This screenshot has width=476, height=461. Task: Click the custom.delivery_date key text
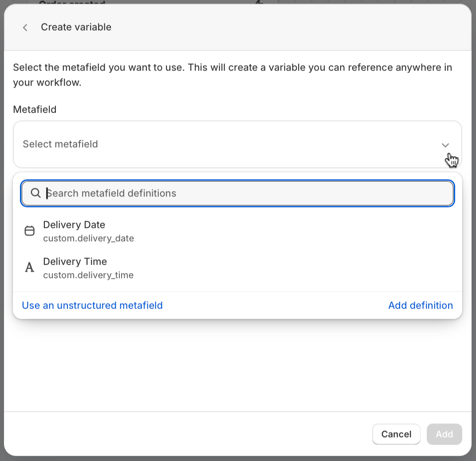click(x=88, y=238)
